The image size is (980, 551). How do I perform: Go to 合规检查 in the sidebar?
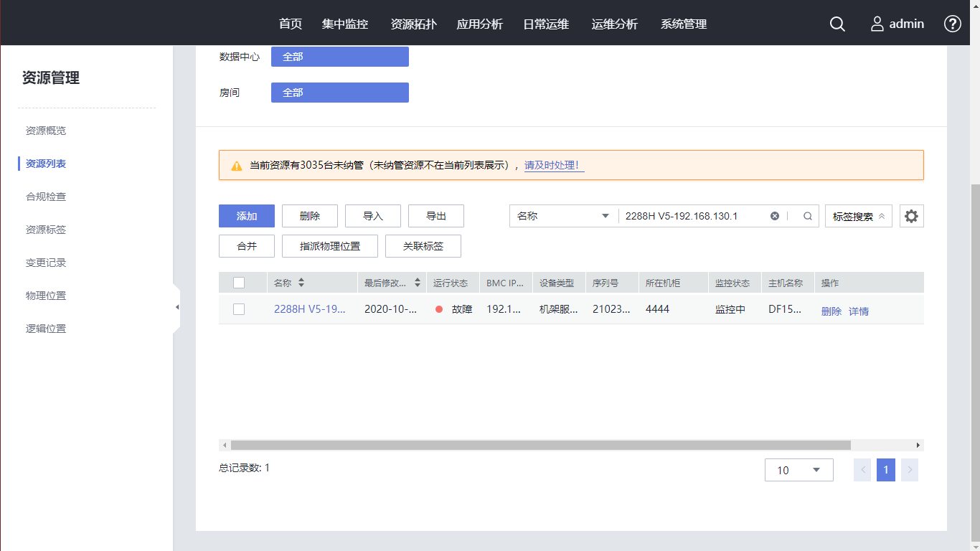tap(46, 197)
